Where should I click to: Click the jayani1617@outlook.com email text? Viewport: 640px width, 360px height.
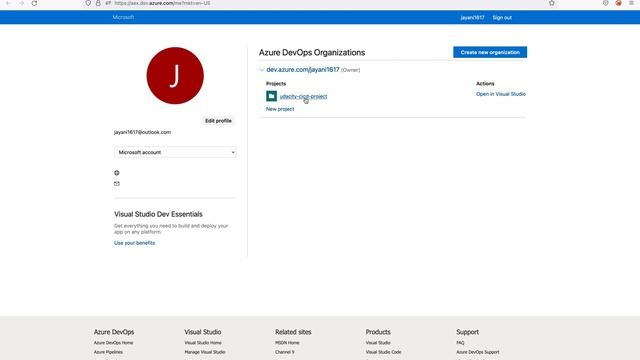[142, 132]
